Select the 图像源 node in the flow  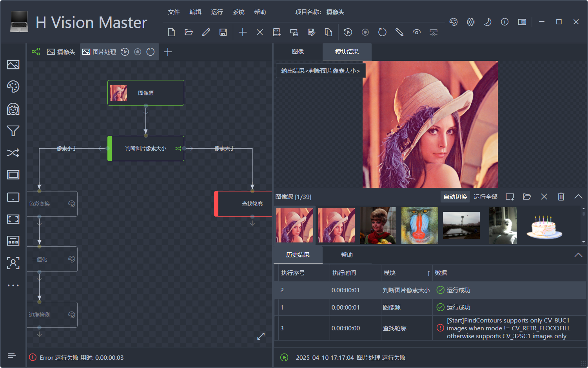(x=146, y=93)
